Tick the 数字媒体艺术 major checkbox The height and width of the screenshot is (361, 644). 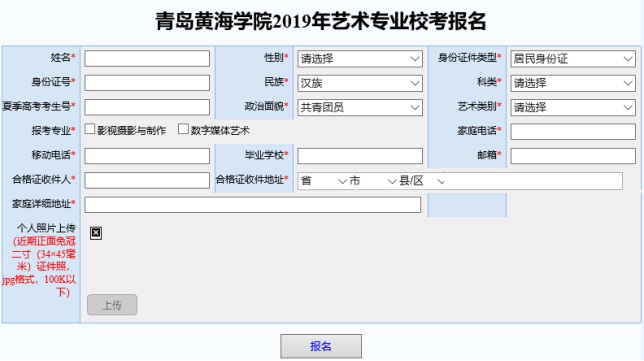coord(183,129)
